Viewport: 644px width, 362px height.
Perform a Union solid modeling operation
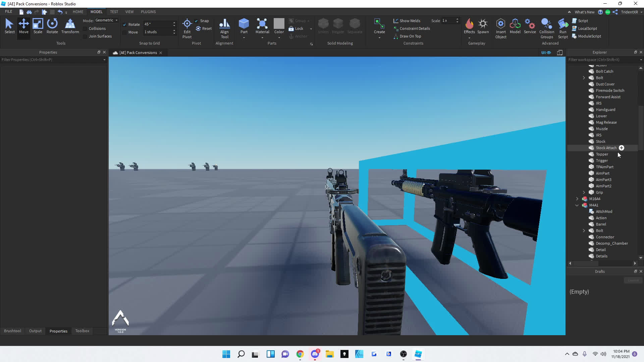coord(323,26)
